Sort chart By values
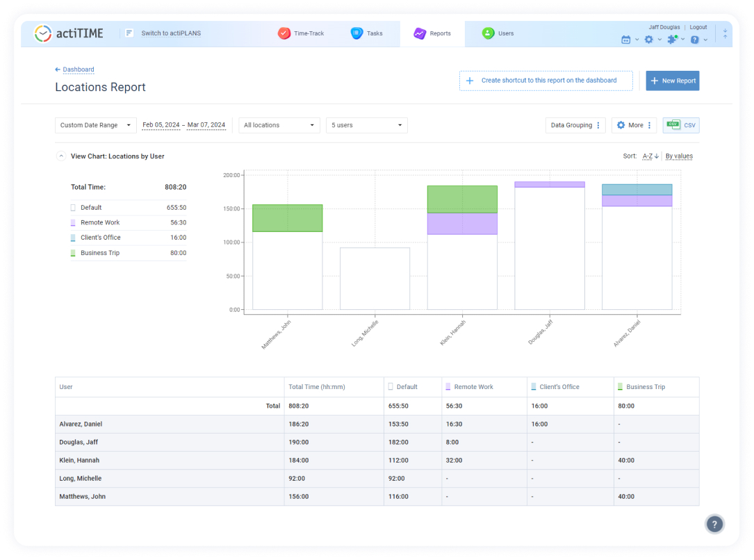Image resolution: width=754 pixels, height=560 pixels. 679,156
